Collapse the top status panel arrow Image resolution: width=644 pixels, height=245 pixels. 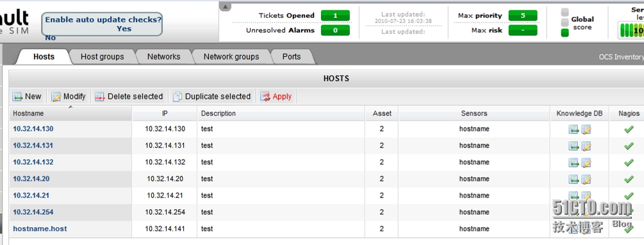(226, 7)
